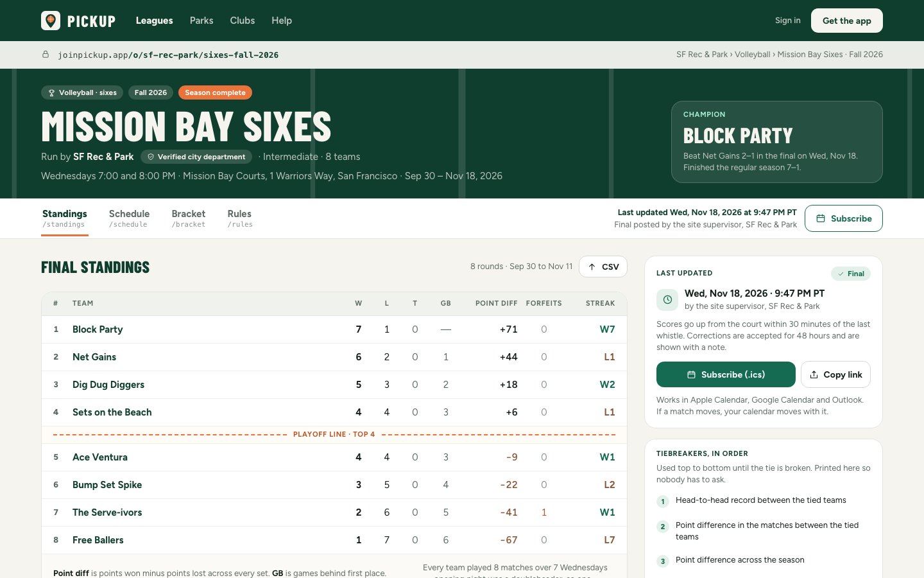Click the checkmark icon in Final badge

click(841, 274)
